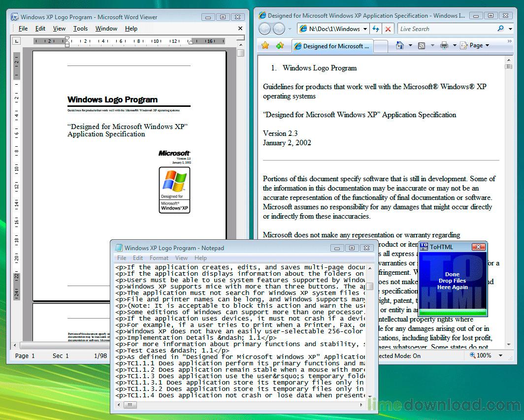Viewport: 524px width, 420px height.
Task: Open the Format menu in Notepad
Action: 159,258
